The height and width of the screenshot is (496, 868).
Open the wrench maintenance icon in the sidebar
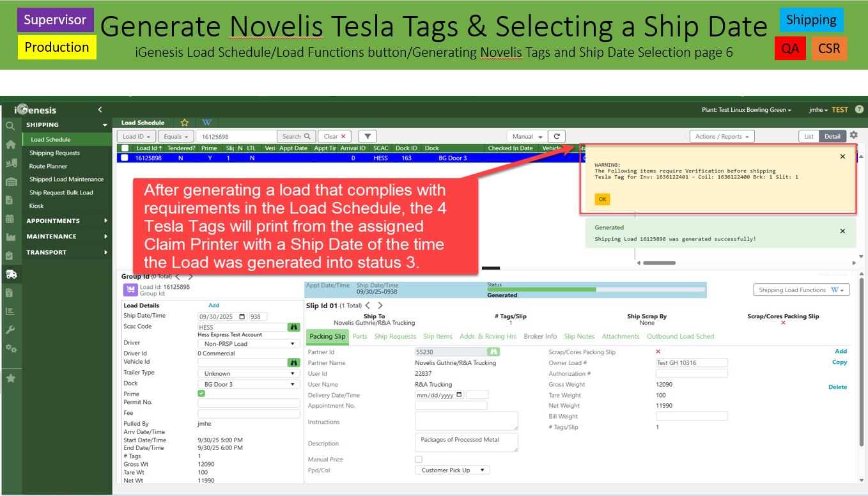(x=10, y=330)
